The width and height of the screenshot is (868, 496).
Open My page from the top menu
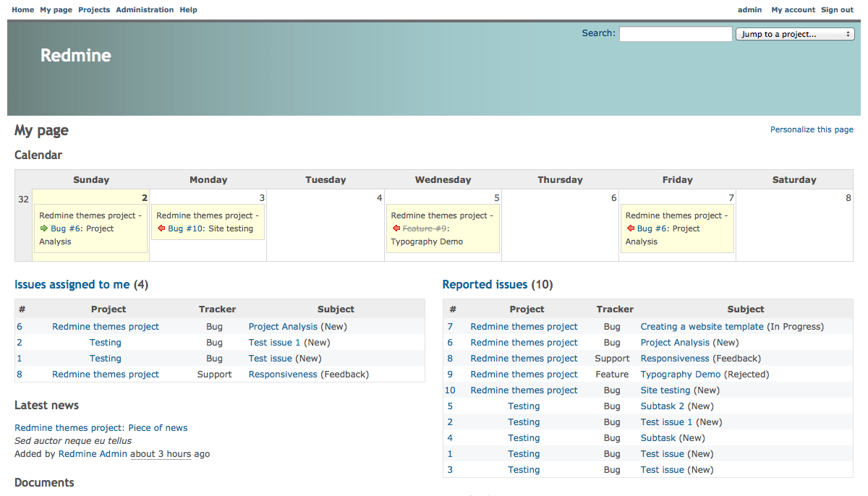tap(56, 10)
